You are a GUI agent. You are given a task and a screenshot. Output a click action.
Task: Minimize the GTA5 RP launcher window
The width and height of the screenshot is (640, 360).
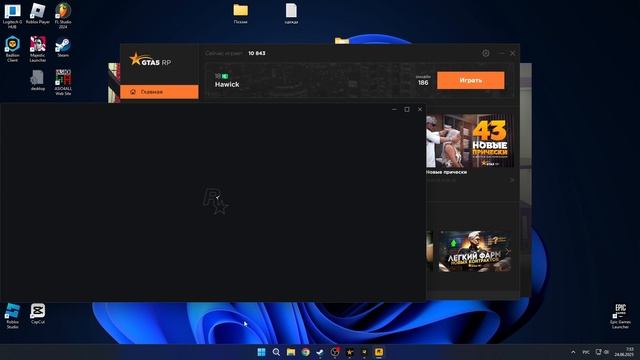point(502,53)
